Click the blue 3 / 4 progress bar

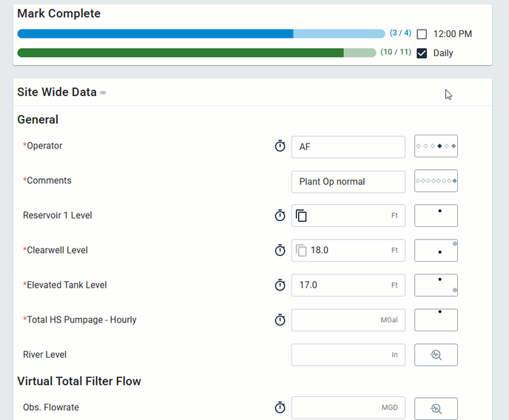[200, 34]
